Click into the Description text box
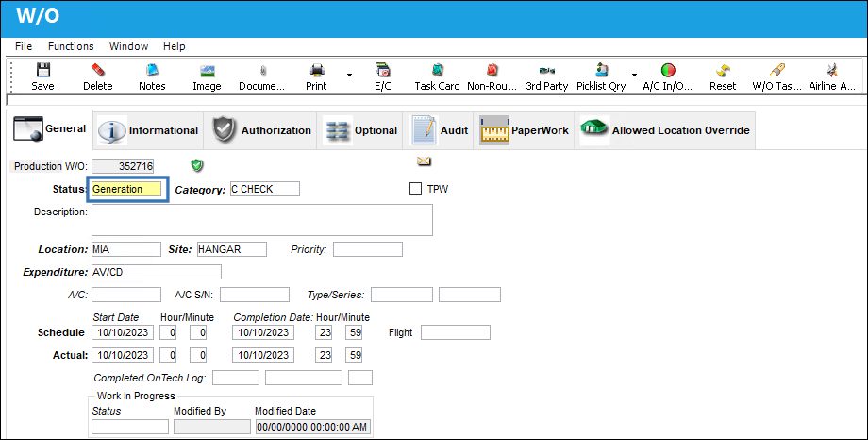 pos(262,220)
